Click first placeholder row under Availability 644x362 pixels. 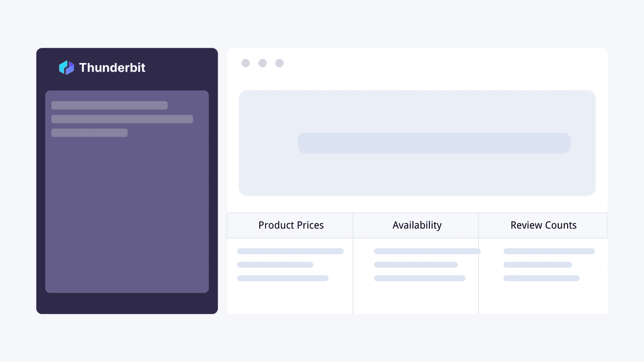click(x=427, y=251)
